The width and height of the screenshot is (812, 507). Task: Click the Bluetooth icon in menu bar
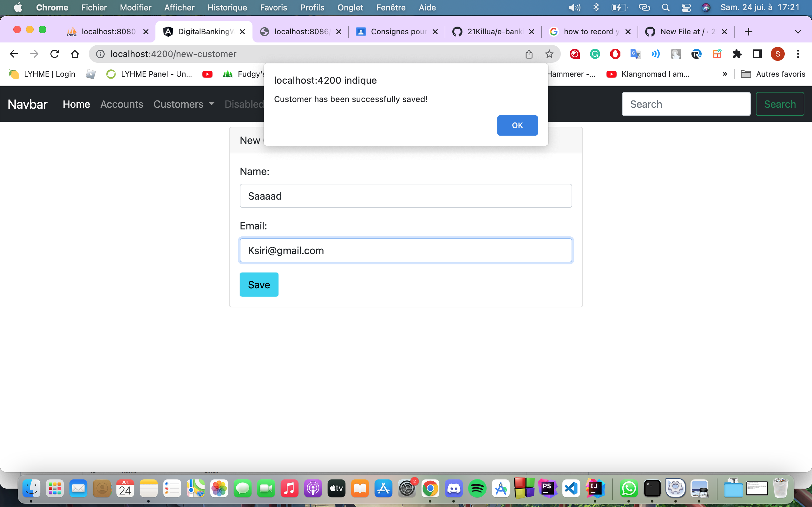pos(596,7)
